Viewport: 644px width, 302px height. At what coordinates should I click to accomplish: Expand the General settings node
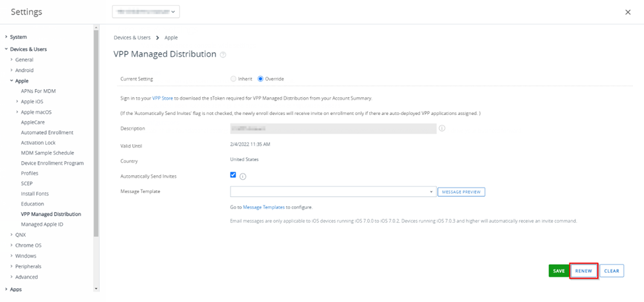click(x=11, y=59)
